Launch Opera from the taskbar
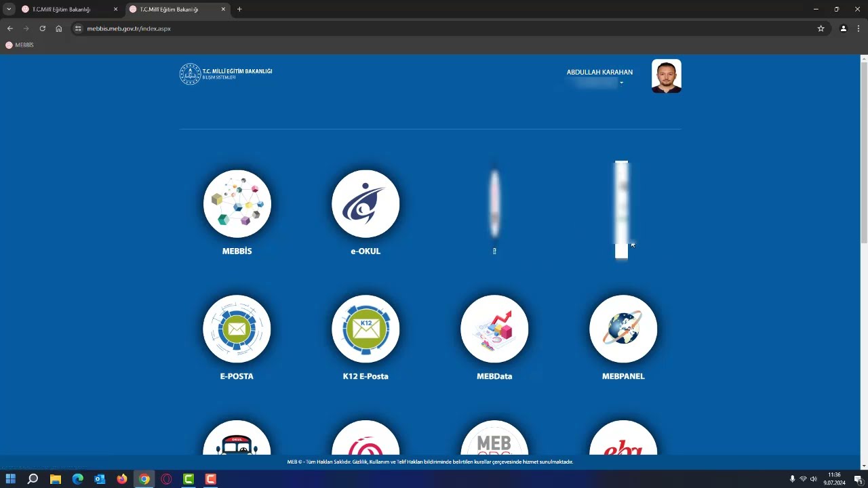Screen dimensions: 868x488 [167, 479]
